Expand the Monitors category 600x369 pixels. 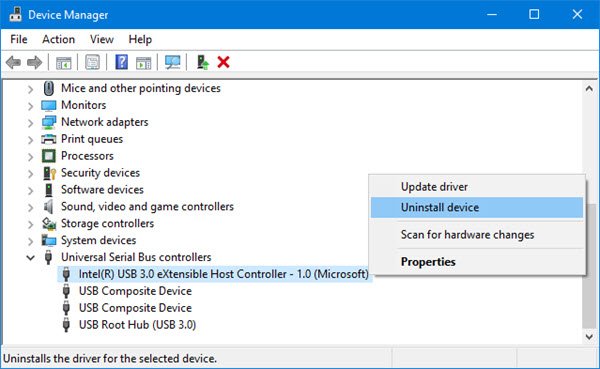(30, 106)
